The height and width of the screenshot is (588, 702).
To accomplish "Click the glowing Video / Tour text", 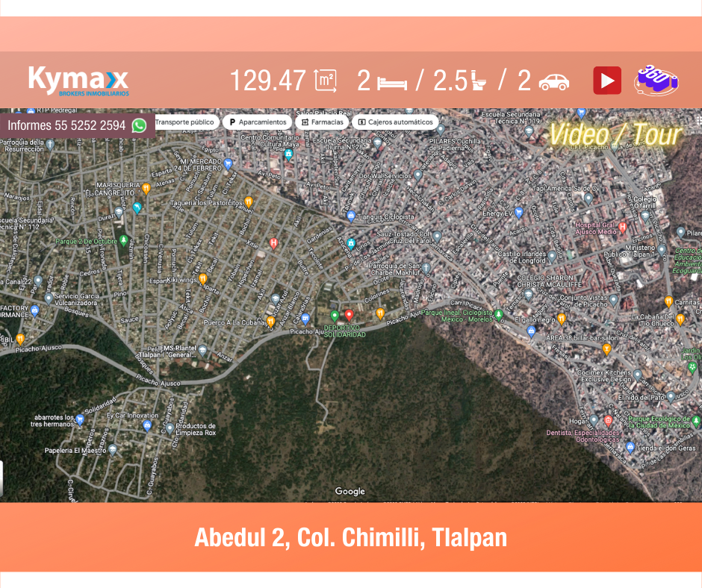I will click(615, 135).
